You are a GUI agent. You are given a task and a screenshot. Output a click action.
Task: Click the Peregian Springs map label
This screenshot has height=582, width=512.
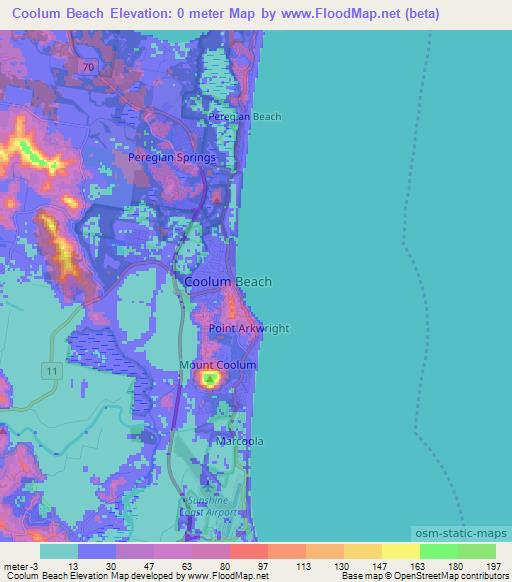(x=172, y=157)
